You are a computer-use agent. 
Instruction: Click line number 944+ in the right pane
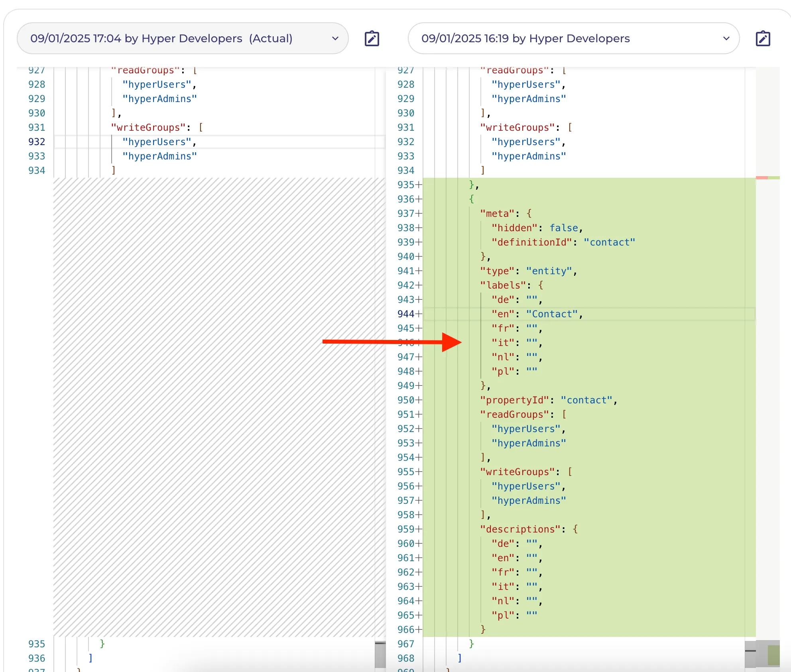pyautogui.click(x=409, y=314)
